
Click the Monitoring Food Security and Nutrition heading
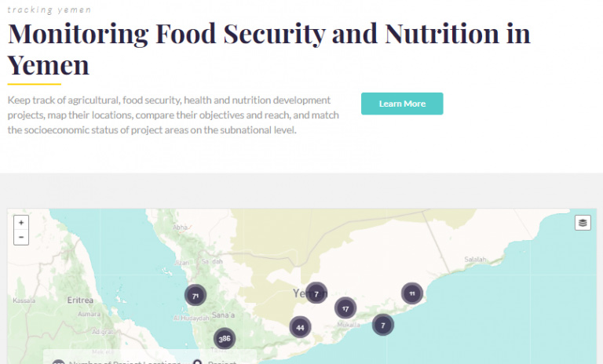click(269, 49)
